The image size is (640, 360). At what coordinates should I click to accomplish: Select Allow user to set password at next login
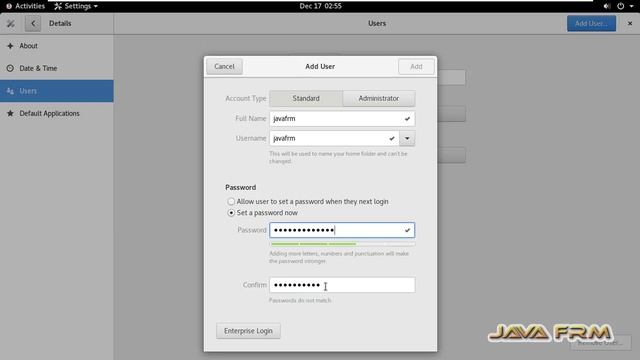click(231, 202)
